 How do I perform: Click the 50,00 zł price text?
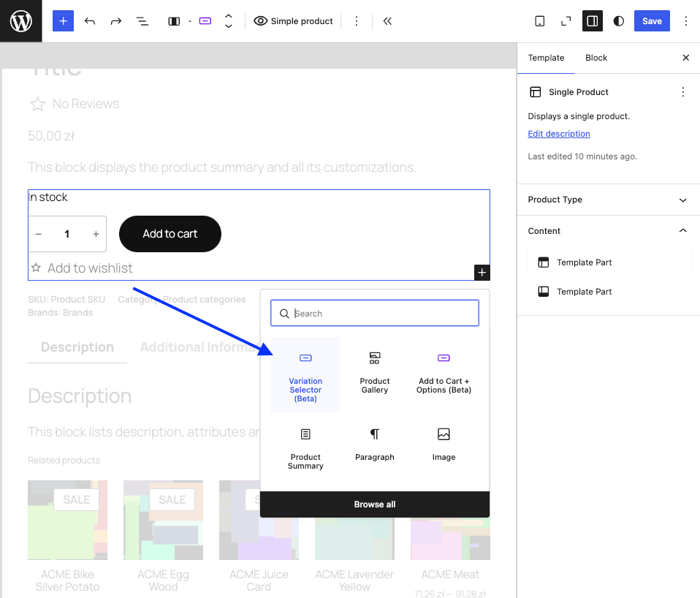[51, 136]
